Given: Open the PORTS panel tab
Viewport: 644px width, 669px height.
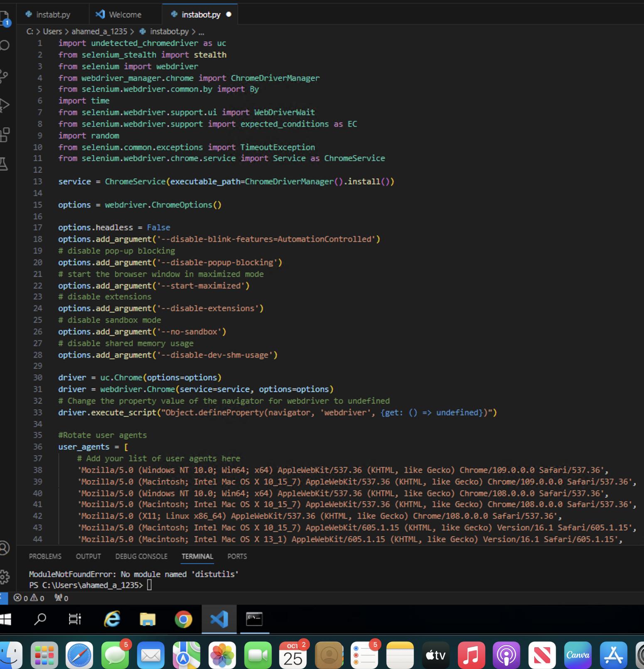Looking at the screenshot, I should [x=237, y=556].
